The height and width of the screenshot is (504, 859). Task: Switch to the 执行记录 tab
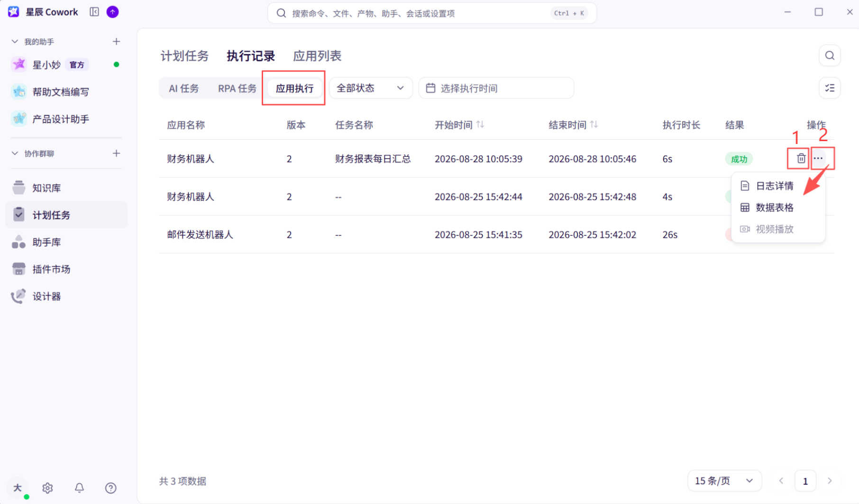(x=251, y=56)
